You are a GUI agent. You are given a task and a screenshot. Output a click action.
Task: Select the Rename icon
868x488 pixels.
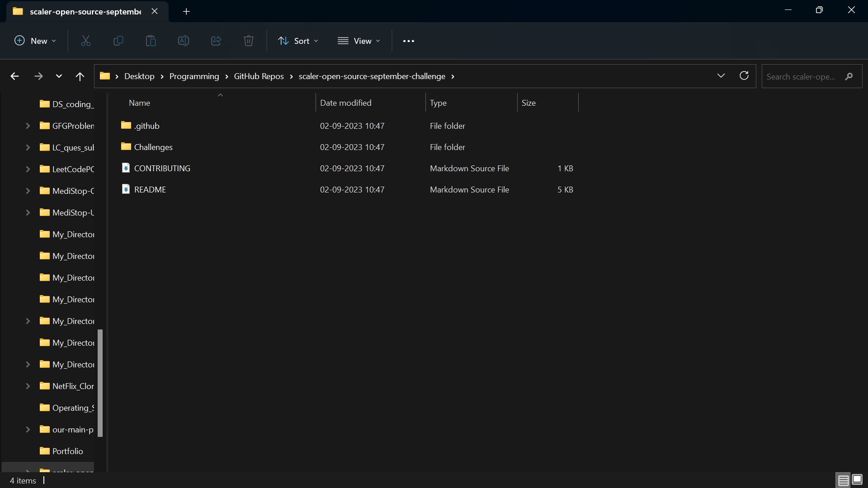183,41
